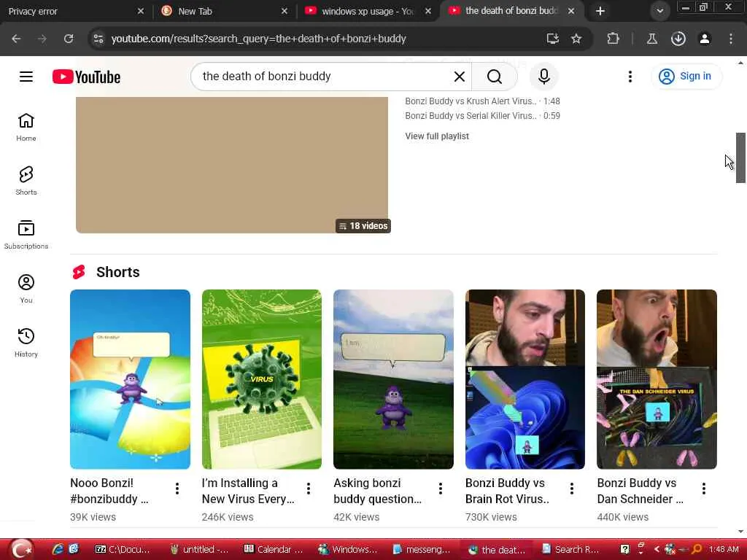Launch Internet Explorer from quick launch
Screen dimensions: 747x560
pos(58,550)
